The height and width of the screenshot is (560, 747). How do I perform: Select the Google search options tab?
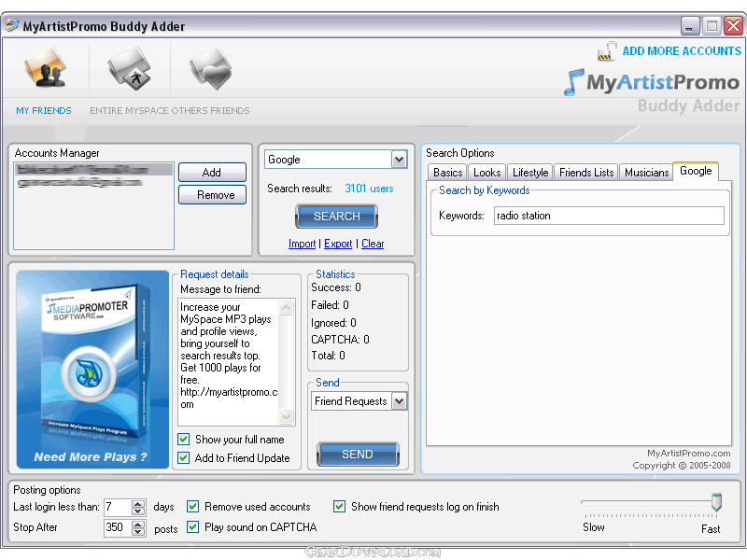pos(696,171)
